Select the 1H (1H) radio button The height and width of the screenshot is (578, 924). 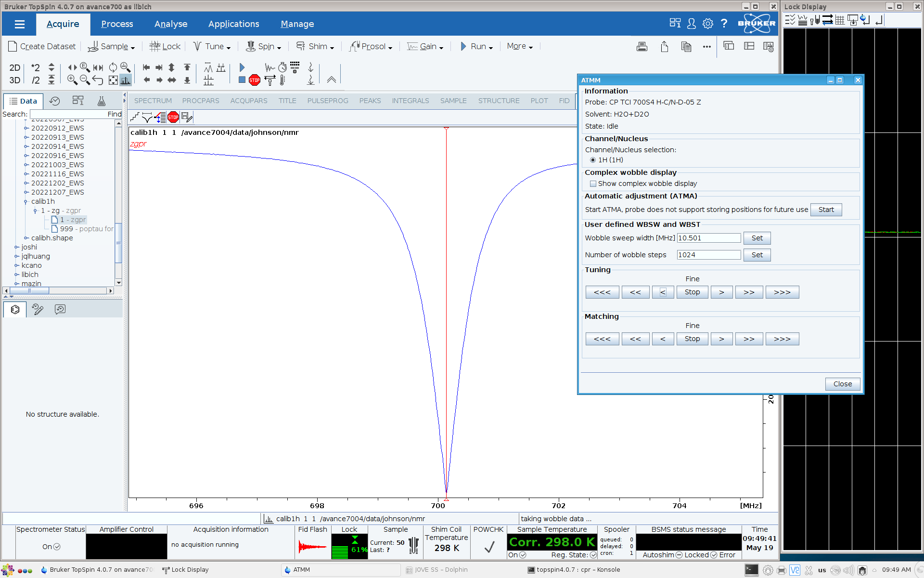[x=593, y=160]
